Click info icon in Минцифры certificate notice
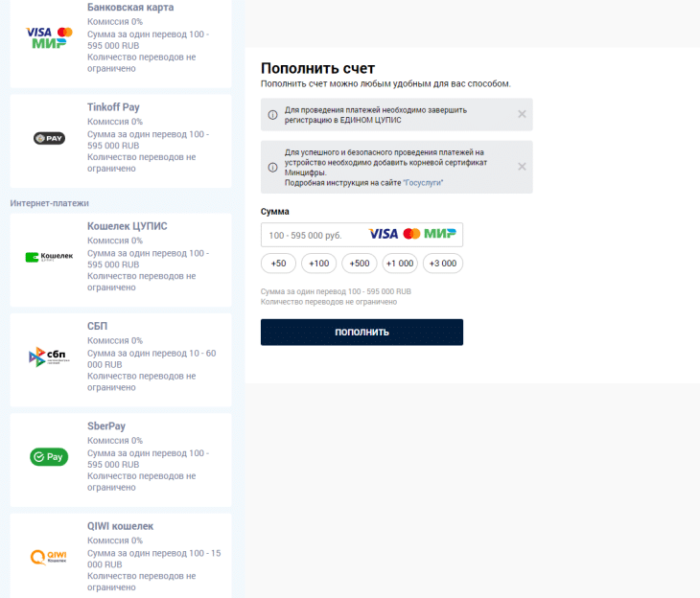 point(272,167)
